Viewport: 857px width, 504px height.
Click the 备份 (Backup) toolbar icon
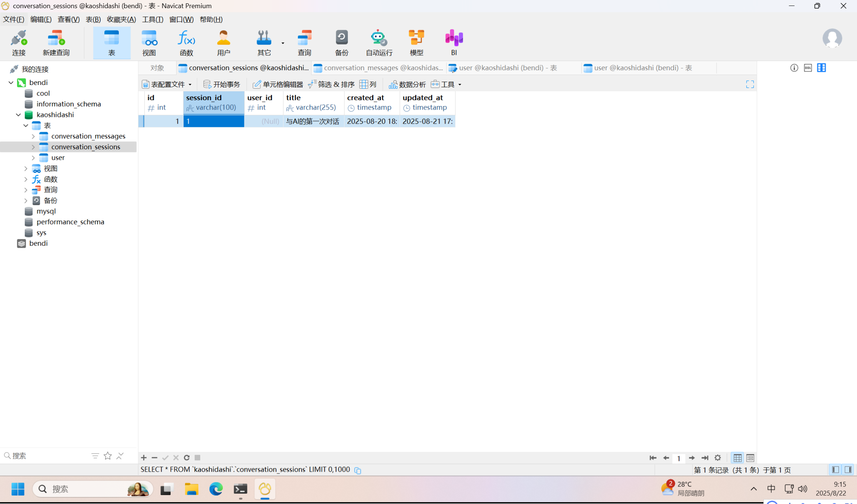341,43
